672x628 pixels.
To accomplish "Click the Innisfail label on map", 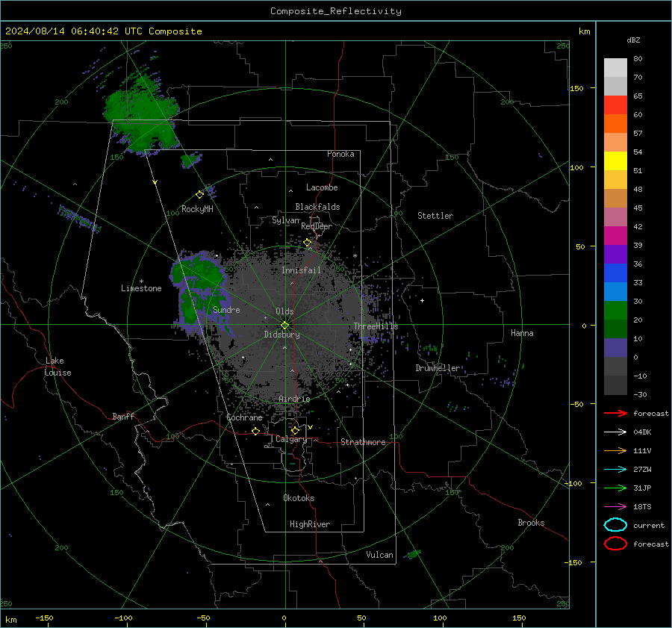I will (x=301, y=270).
